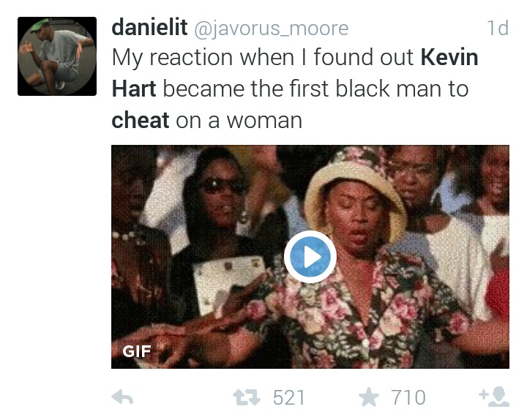View the 710 favorites count
The image size is (527, 420).
click(x=408, y=397)
